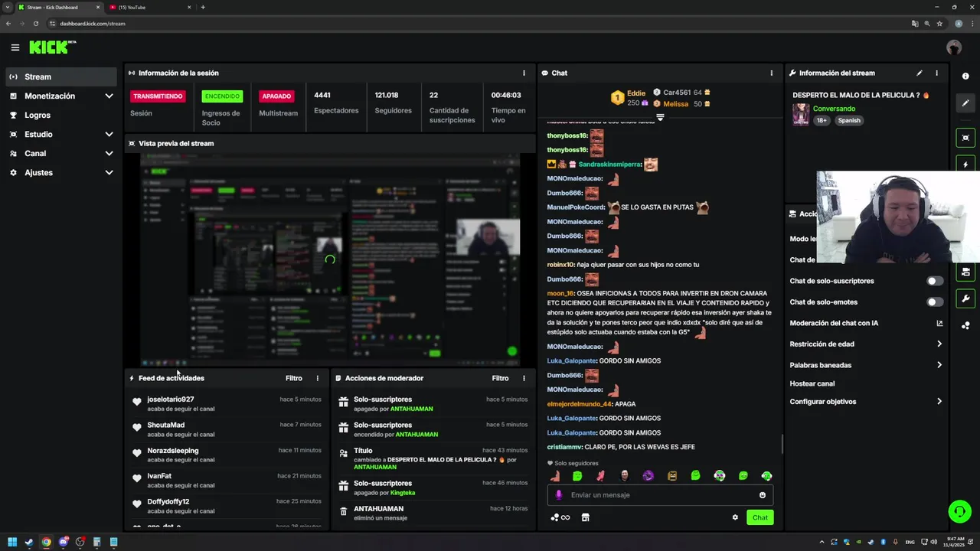The height and width of the screenshot is (551, 980).
Task: Open Restricción de edad chevron
Action: [x=939, y=344]
